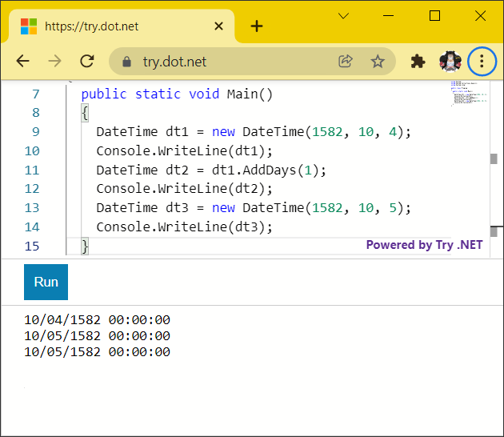Screen dimensions: 504x437
Task: Click line number 9 in the gutter
Action: pos(36,132)
